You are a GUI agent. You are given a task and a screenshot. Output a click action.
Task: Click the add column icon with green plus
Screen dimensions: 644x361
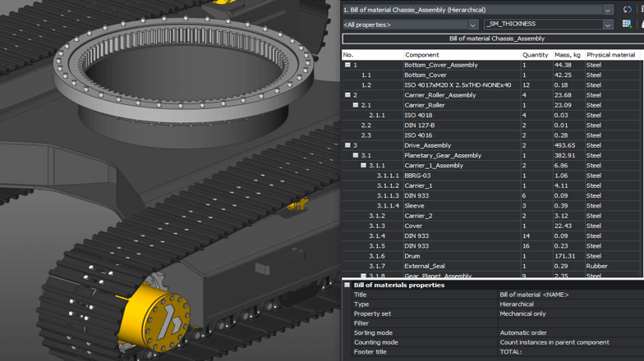point(628,25)
